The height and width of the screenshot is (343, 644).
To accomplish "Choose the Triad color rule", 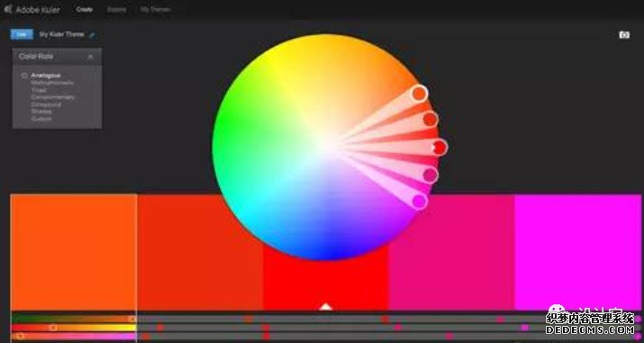I will 39,90.
